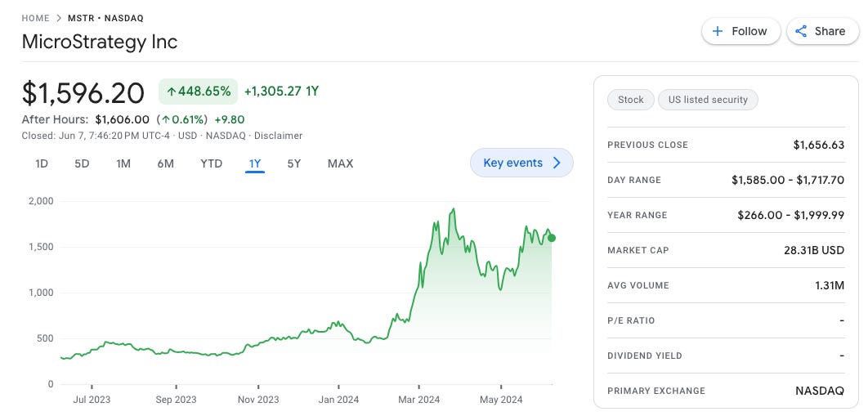Click the DIVIDEND YIELD label

tap(645, 356)
